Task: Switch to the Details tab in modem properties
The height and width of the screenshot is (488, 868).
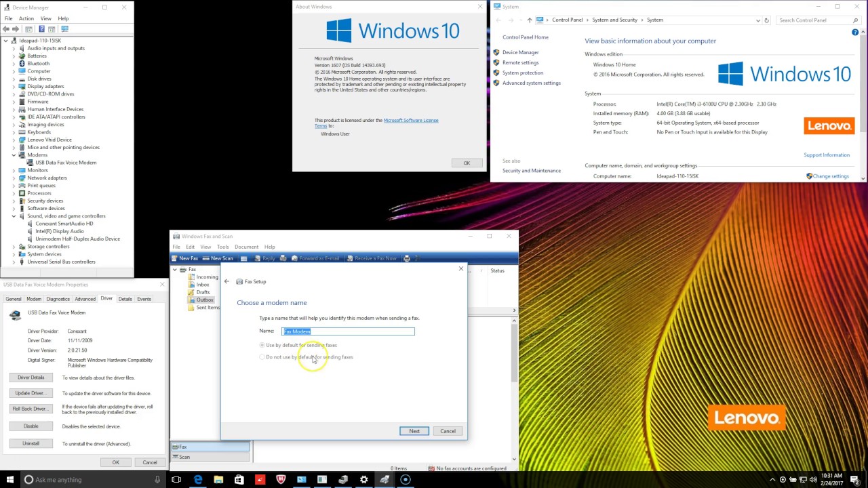Action: (x=125, y=299)
